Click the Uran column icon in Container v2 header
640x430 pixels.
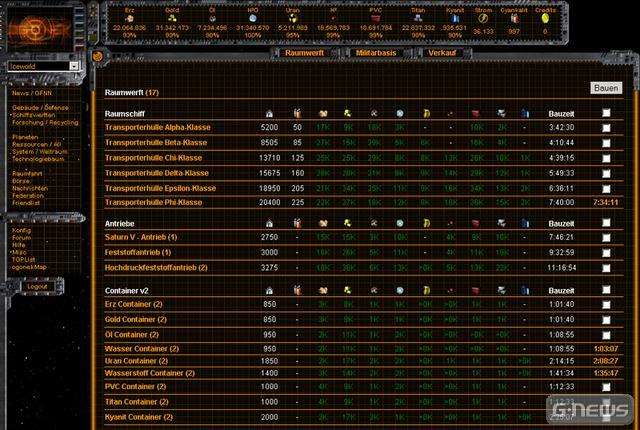pyautogui.click(x=426, y=290)
